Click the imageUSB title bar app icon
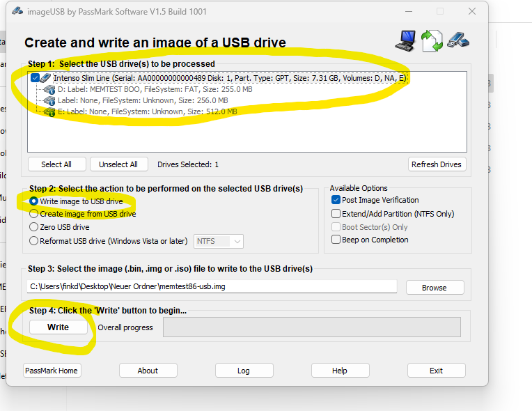Screen dimensions: 532x411 point(17,11)
